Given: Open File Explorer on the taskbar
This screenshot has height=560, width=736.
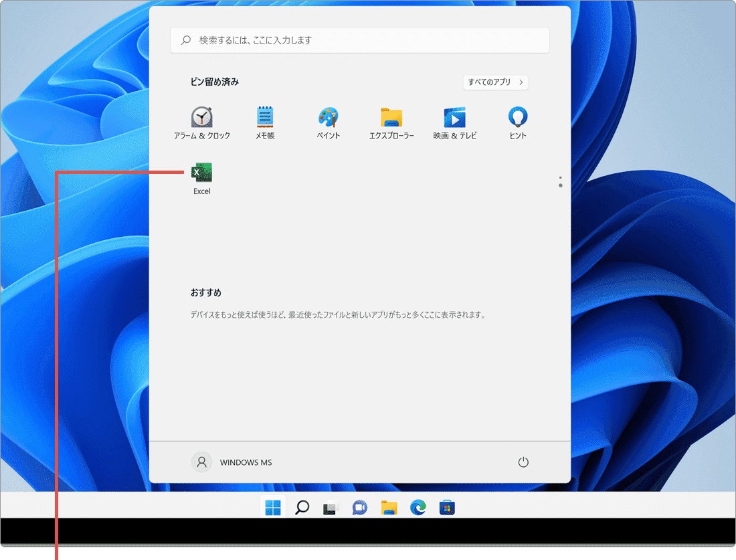Looking at the screenshot, I should pos(389,507).
